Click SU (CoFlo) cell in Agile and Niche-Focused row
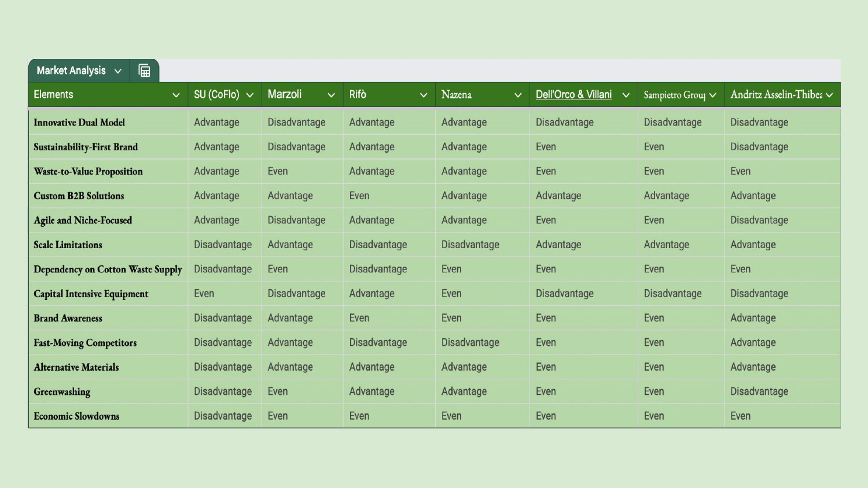Screen dimensions: 868x488 click(225, 220)
